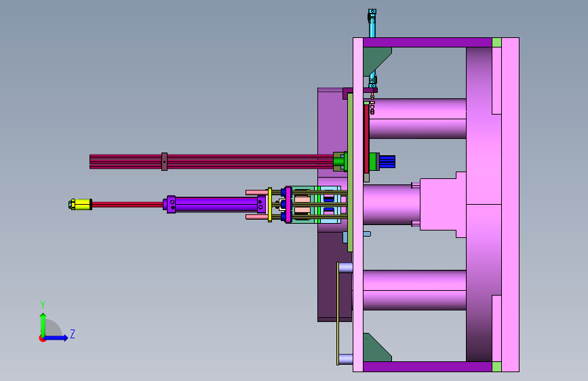Select the tall olive green vertical plate
This screenshot has width=588, height=381.
pos(350,172)
